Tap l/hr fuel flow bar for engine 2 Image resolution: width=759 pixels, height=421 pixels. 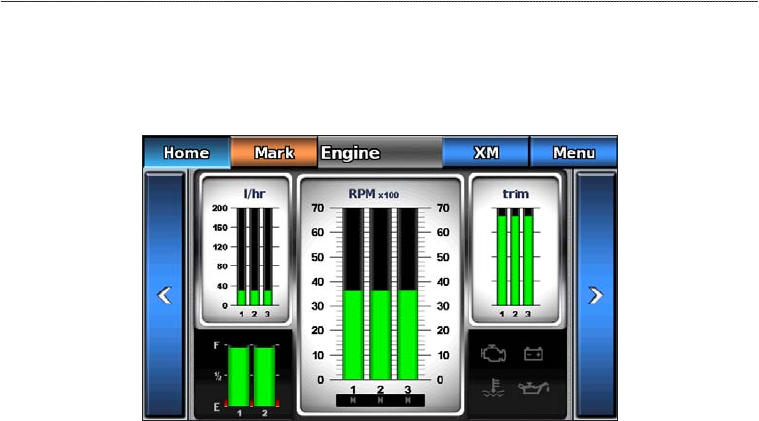coord(255,257)
